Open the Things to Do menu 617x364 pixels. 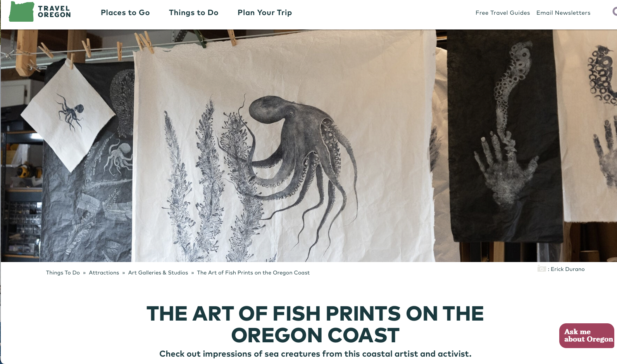tap(193, 12)
